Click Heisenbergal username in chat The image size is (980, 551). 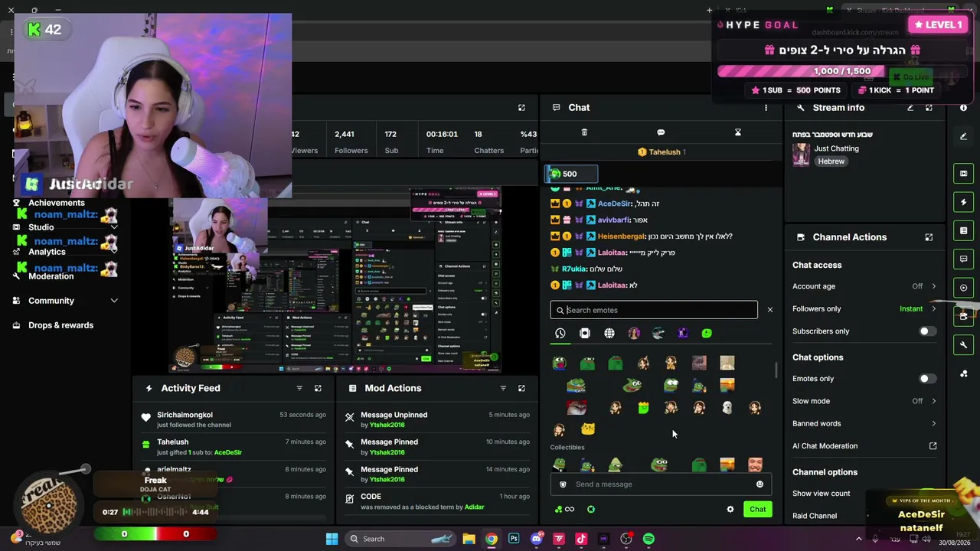point(621,236)
